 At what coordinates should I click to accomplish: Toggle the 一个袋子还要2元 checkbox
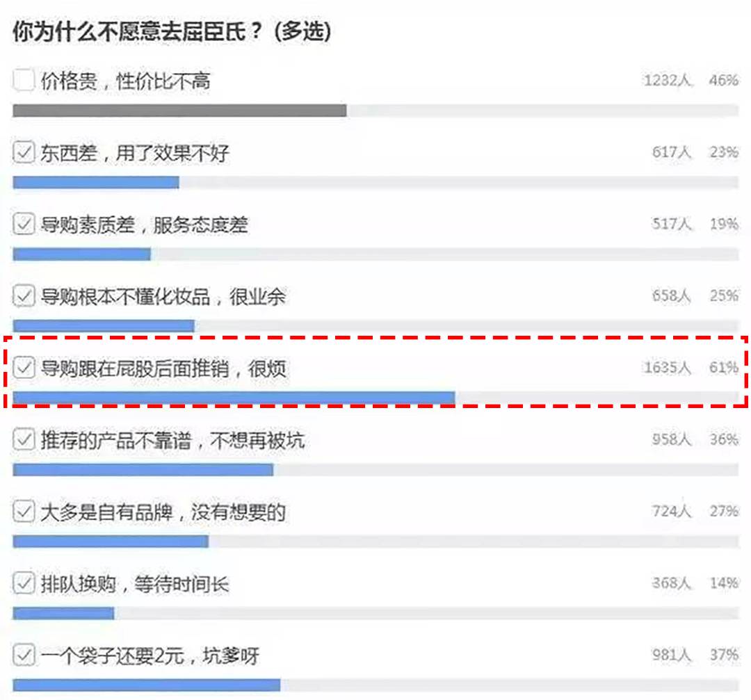point(24,656)
